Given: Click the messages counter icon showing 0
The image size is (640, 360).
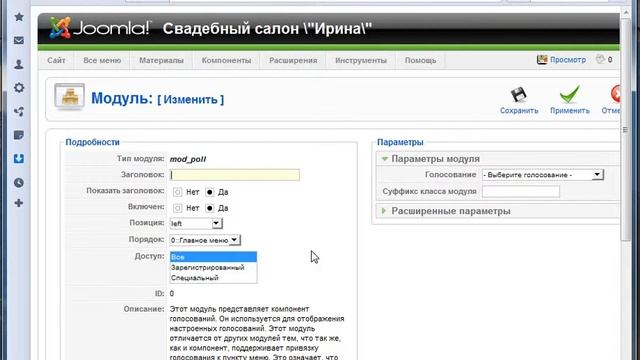Looking at the screenshot, I should (x=600, y=60).
